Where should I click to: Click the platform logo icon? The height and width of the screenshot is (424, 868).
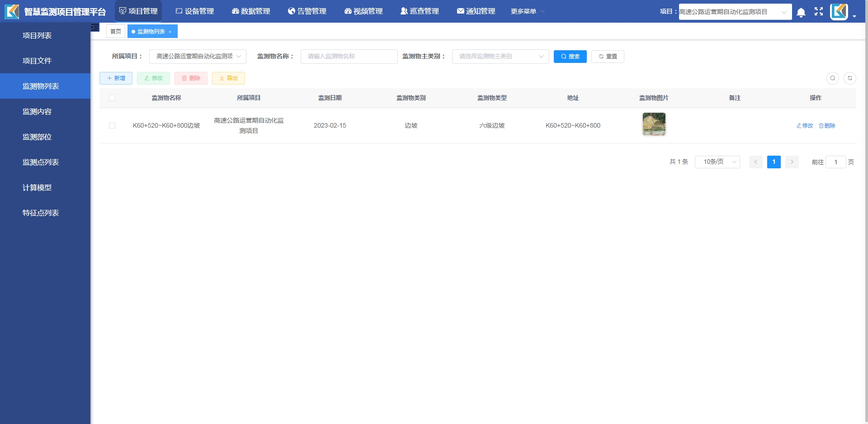pyautogui.click(x=12, y=12)
